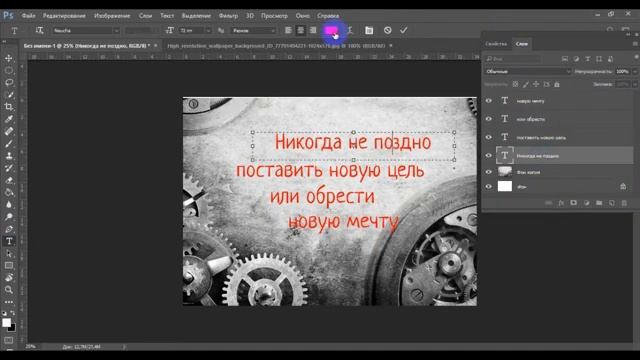Open the layer fill dropdown arrow
This screenshot has width=640, height=360.
[635, 84]
